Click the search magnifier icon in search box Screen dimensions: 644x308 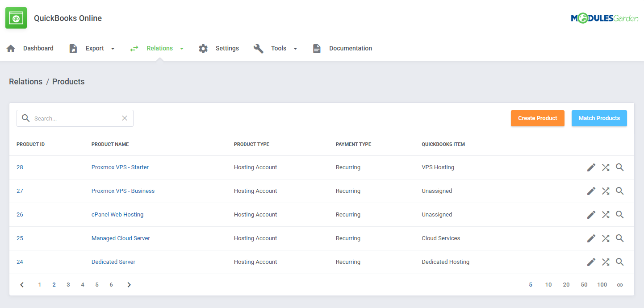click(26, 118)
